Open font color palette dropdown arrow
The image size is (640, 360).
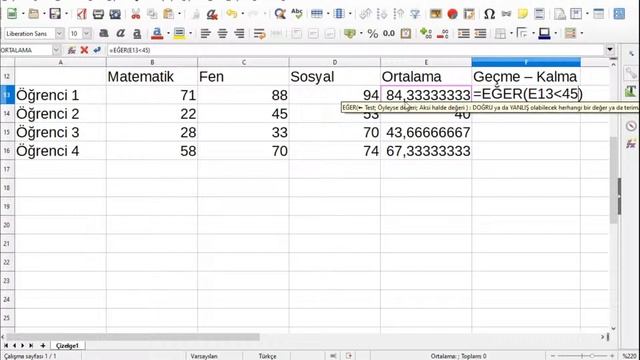[x=168, y=33]
